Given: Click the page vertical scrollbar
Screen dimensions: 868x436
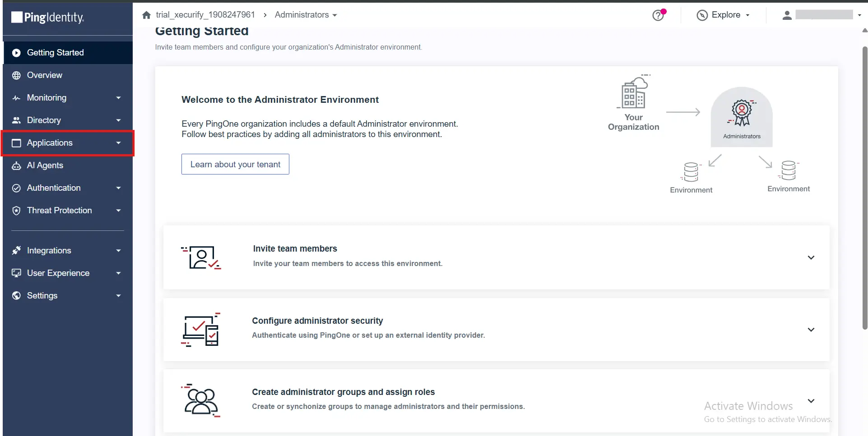Looking at the screenshot, I should [865, 188].
